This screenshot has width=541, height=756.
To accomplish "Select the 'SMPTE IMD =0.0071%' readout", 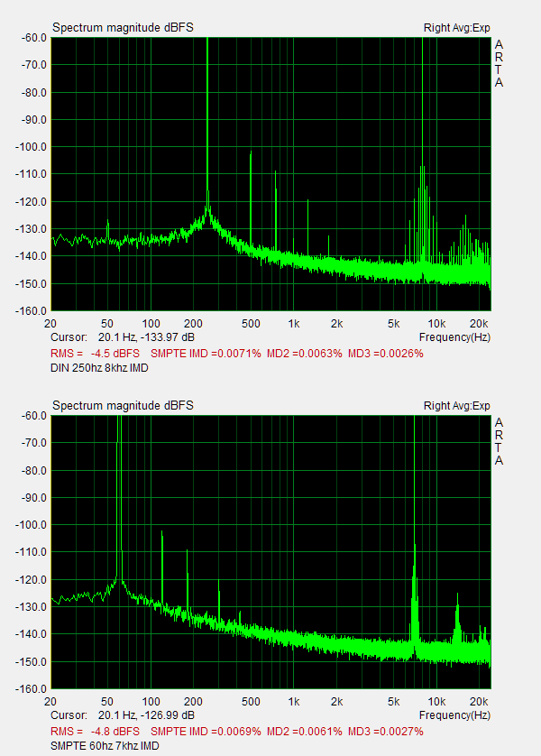I will [206, 354].
